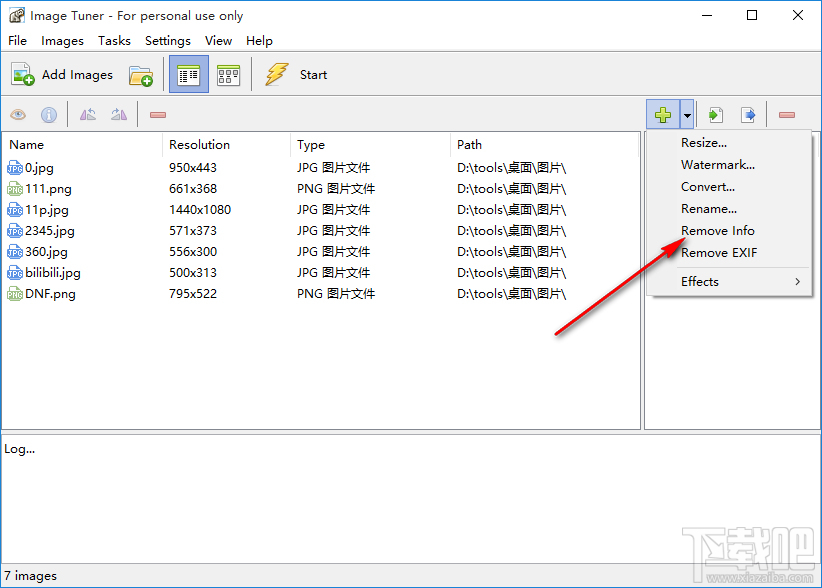The image size is (822, 588).
Task: Click the Add Folder icon
Action: [x=141, y=75]
